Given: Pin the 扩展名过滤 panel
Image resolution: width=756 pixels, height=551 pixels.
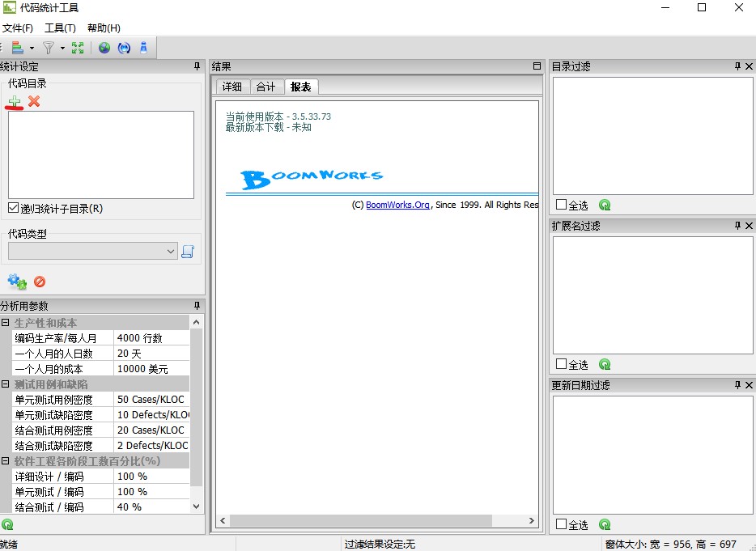Looking at the screenshot, I should 737,226.
